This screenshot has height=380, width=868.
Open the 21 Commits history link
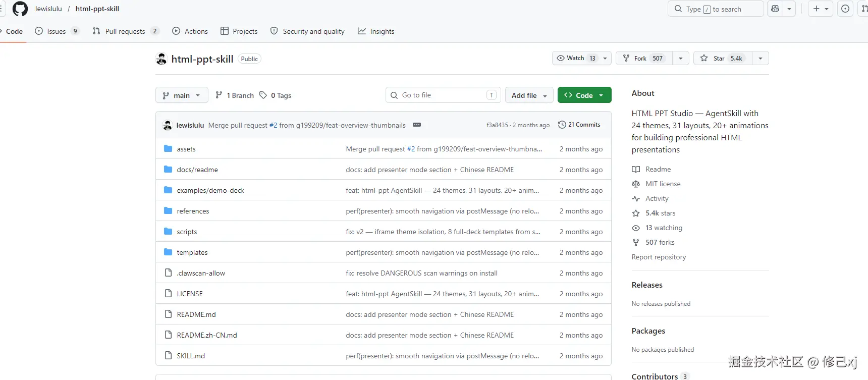(x=579, y=125)
